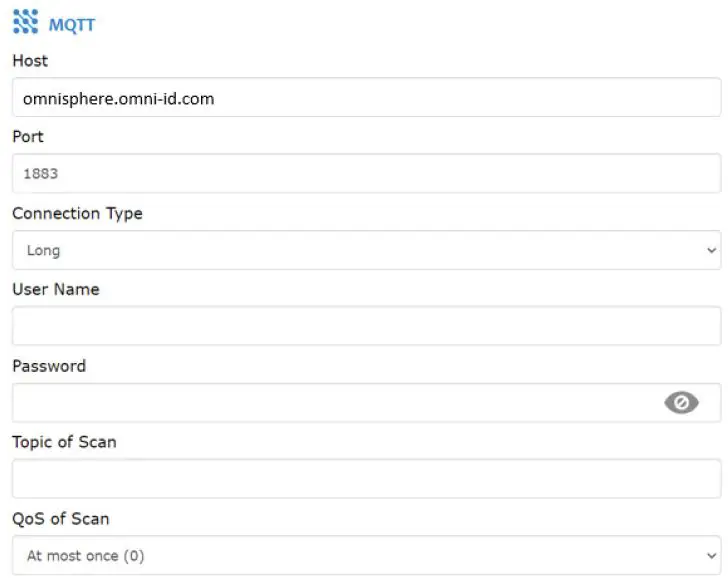
Task: Click the Host label
Action: 30,61
